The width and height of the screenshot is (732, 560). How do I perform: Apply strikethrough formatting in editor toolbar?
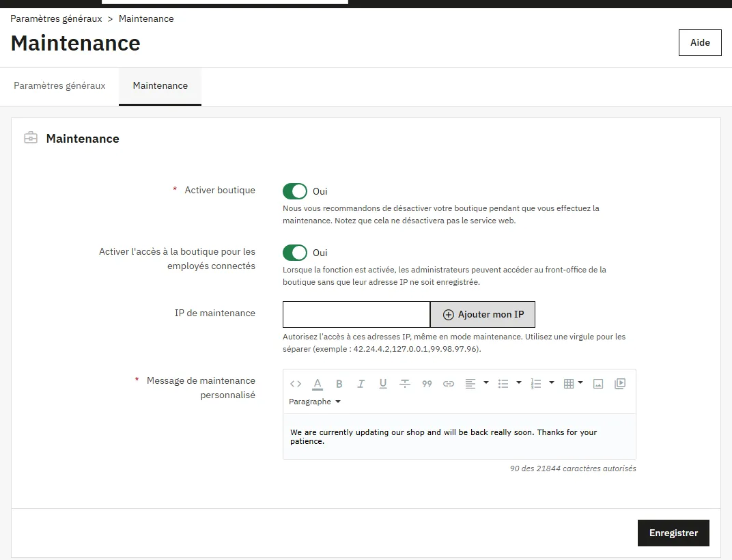[405, 384]
